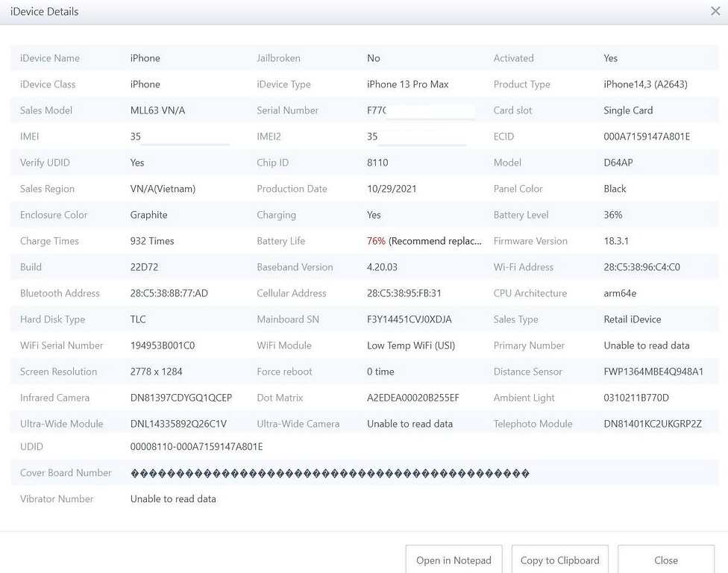Screen dimensions: 728x573
Task: Select the iPhone 13 Pro Max value
Action: coord(408,84)
